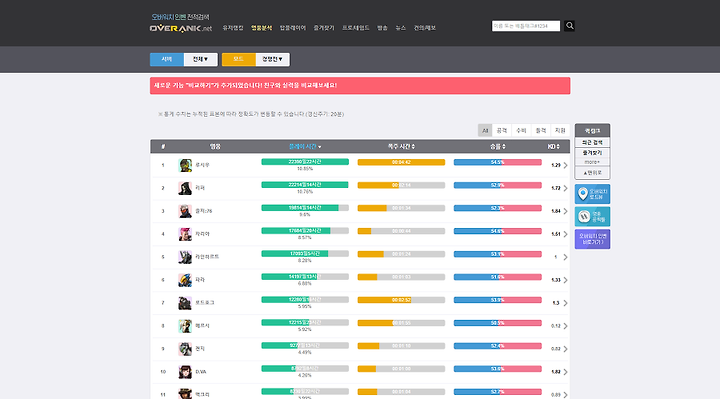720x399 pixels.
Task: Sort table by on-fire time column header
Action: [401, 146]
